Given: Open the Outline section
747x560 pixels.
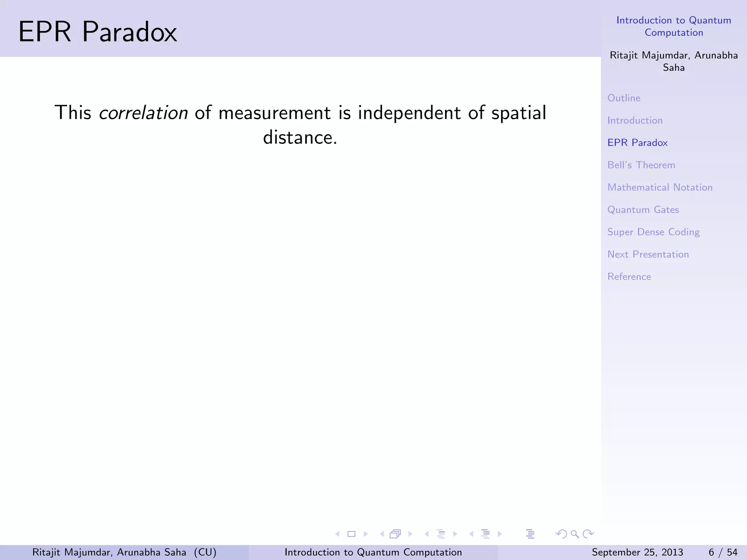Looking at the screenshot, I should pos(624,98).
